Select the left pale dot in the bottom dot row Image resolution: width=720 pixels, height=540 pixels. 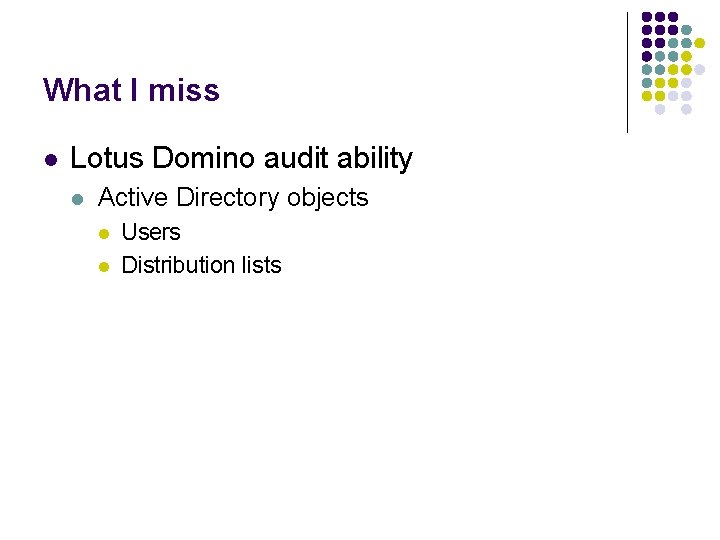660,109
